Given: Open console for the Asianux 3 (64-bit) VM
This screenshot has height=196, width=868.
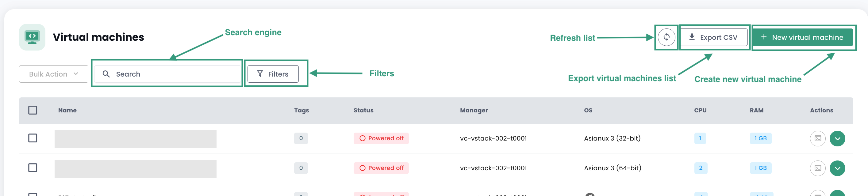Looking at the screenshot, I should 817,168.
